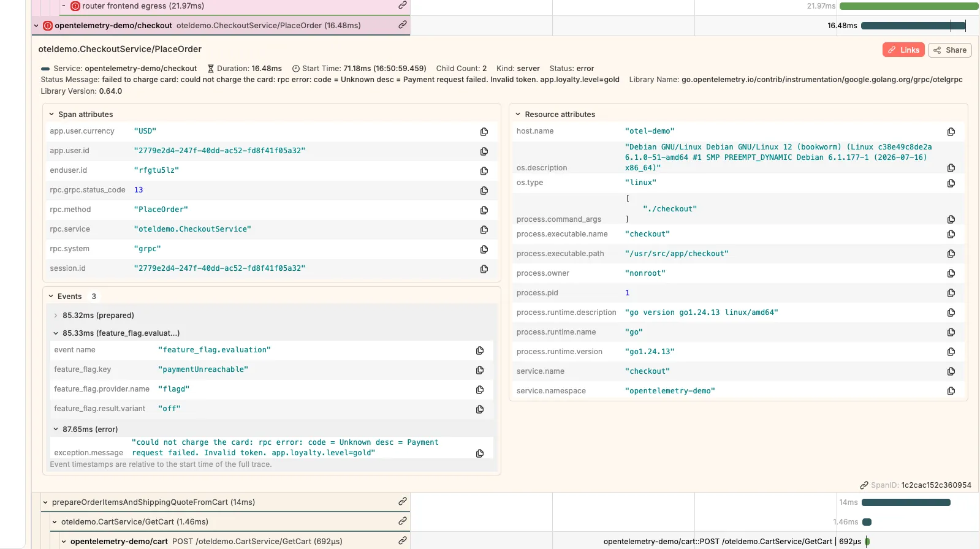Collapse the Span attributes section
The height and width of the screenshot is (549, 980).
pos(51,115)
